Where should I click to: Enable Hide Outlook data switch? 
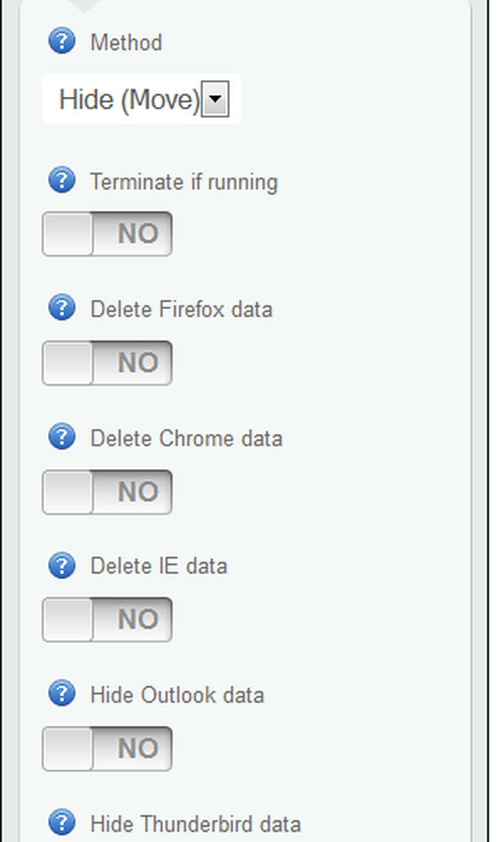tap(108, 749)
